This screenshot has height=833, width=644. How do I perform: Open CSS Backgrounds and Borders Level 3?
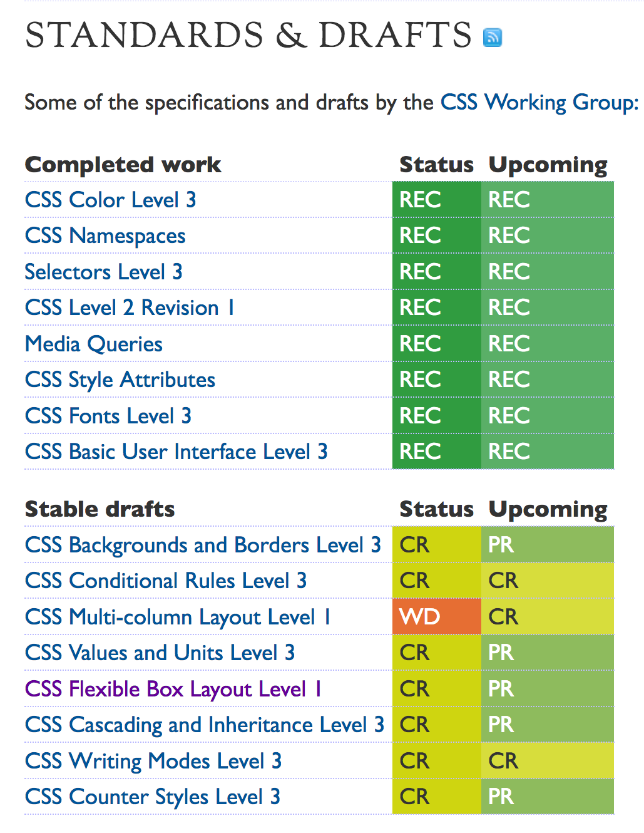pos(203,546)
